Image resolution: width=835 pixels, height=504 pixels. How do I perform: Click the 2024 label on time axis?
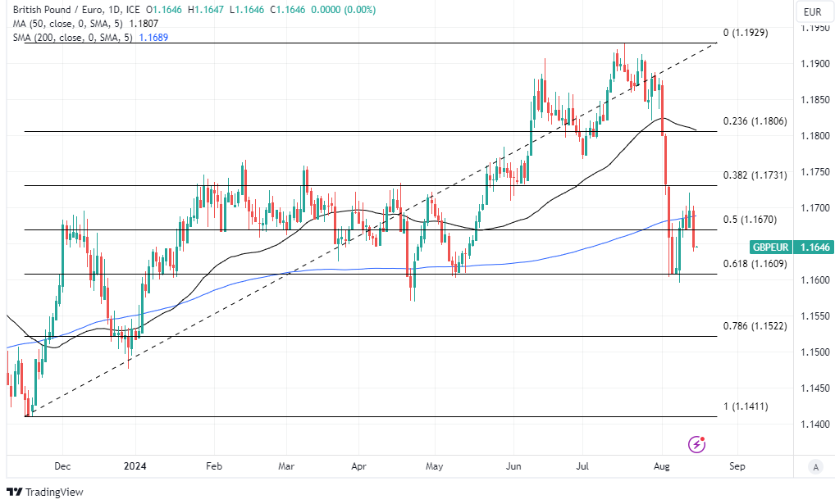[x=135, y=465]
